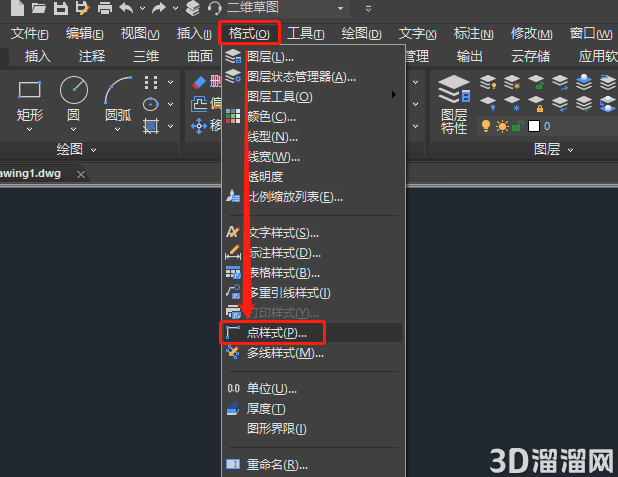Select the 圆 circle tool
The height and width of the screenshot is (477, 618).
tap(74, 99)
